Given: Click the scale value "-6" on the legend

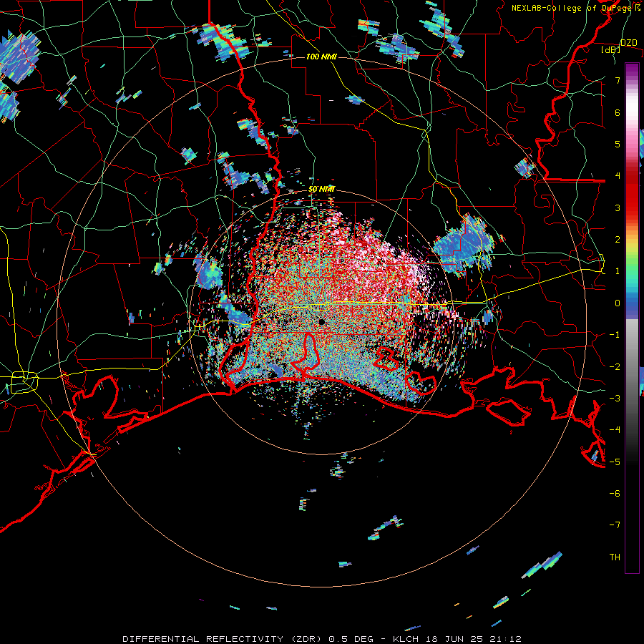Looking at the screenshot, I should (615, 494).
